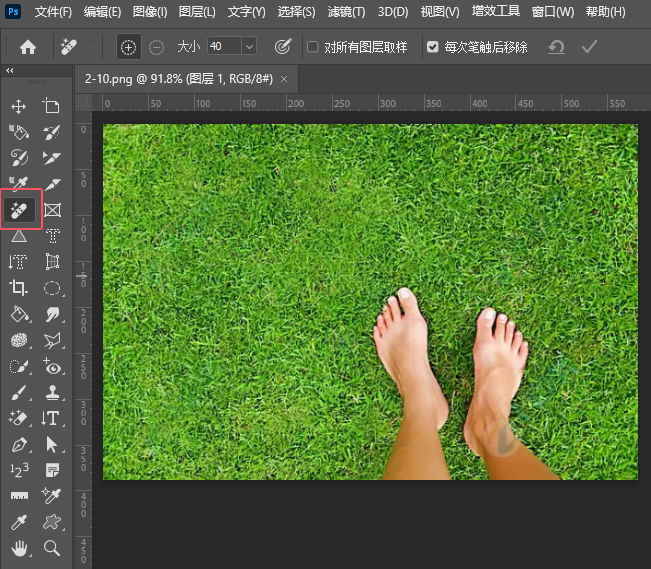Open the 增效工具 menu
651x569 pixels.
496,11
